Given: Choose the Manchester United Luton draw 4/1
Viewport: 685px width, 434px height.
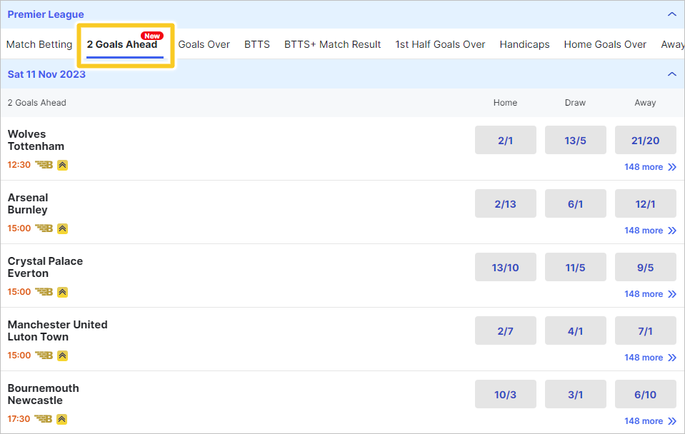Looking at the screenshot, I should click(575, 331).
